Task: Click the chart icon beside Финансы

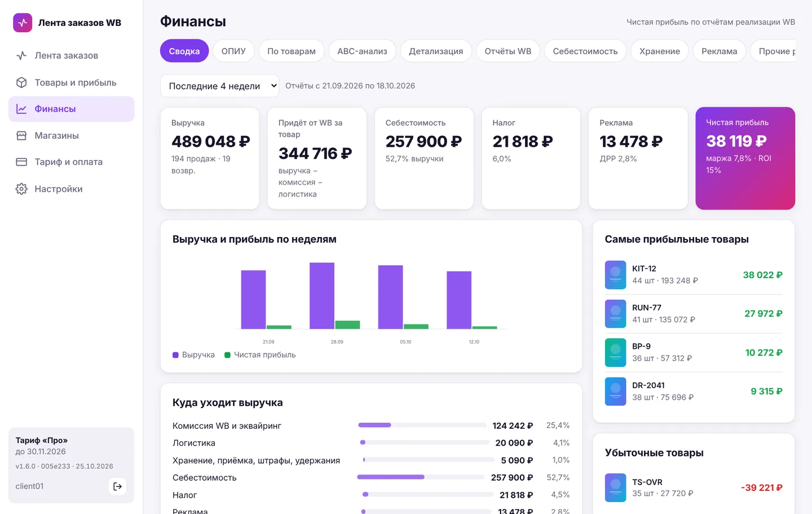Action: click(21, 109)
